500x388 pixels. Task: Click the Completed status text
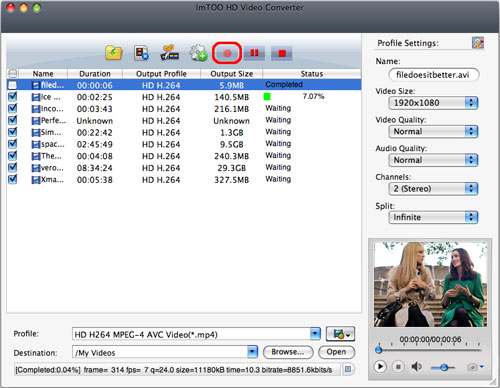284,84
